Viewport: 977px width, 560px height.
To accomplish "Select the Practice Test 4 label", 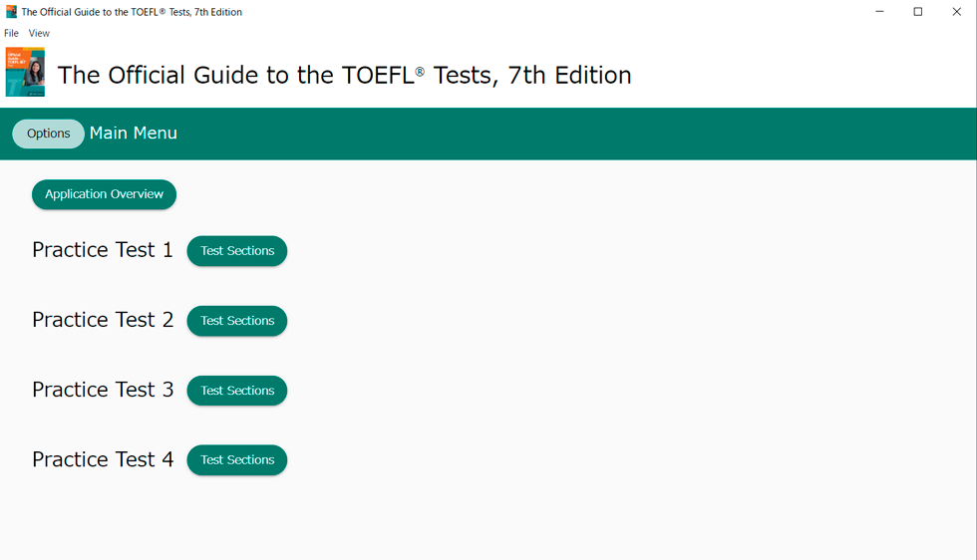I will pyautogui.click(x=103, y=459).
